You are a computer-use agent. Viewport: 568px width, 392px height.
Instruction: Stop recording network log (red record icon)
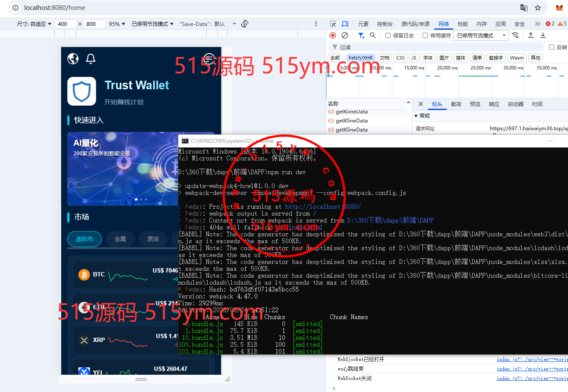333,35
